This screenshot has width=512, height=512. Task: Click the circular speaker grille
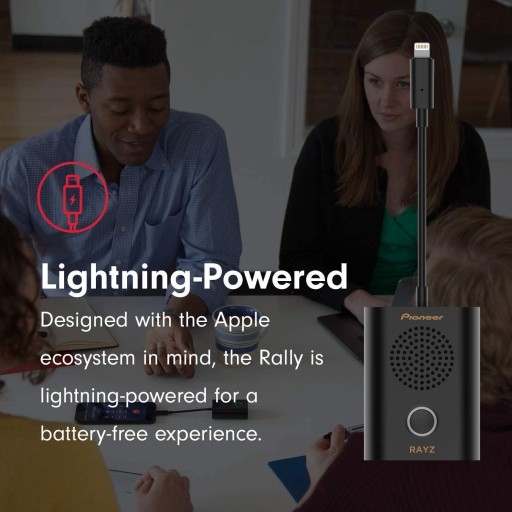(x=422, y=359)
